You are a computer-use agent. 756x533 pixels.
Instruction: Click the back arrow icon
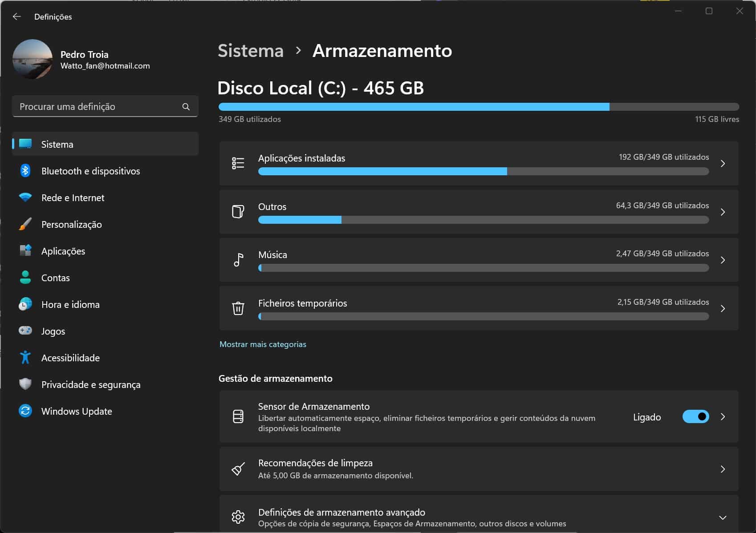(x=17, y=16)
